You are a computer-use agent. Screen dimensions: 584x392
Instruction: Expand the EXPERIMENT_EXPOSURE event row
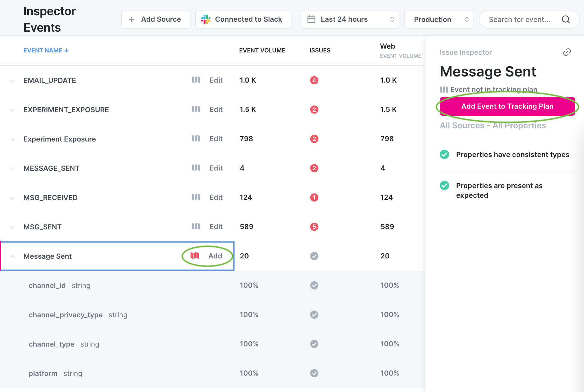coord(12,110)
